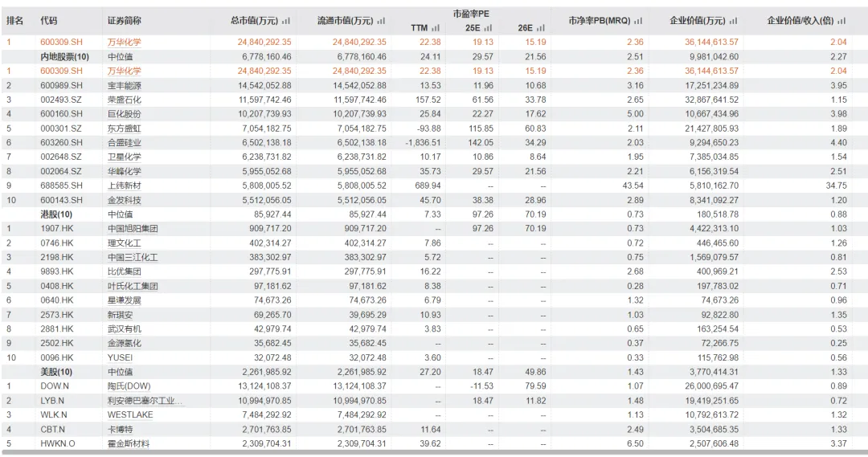This screenshot has width=868, height=457.
Task: Open the 比优集团 security link
Action: coord(124,271)
